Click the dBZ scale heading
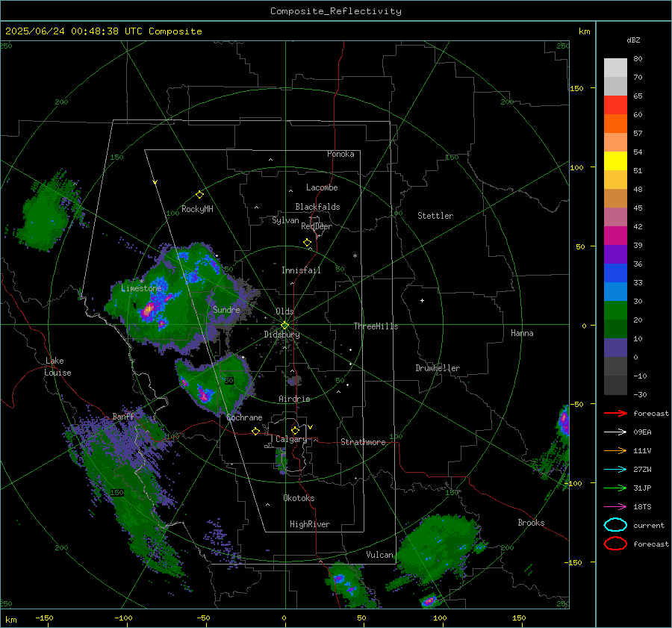The width and height of the screenshot is (672, 628). tap(633, 40)
